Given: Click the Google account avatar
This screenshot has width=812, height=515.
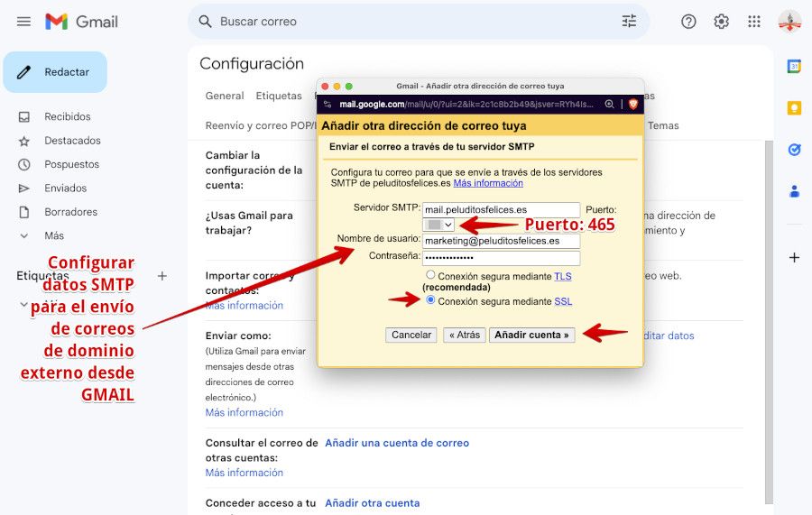Looking at the screenshot, I should pyautogui.click(x=789, y=22).
